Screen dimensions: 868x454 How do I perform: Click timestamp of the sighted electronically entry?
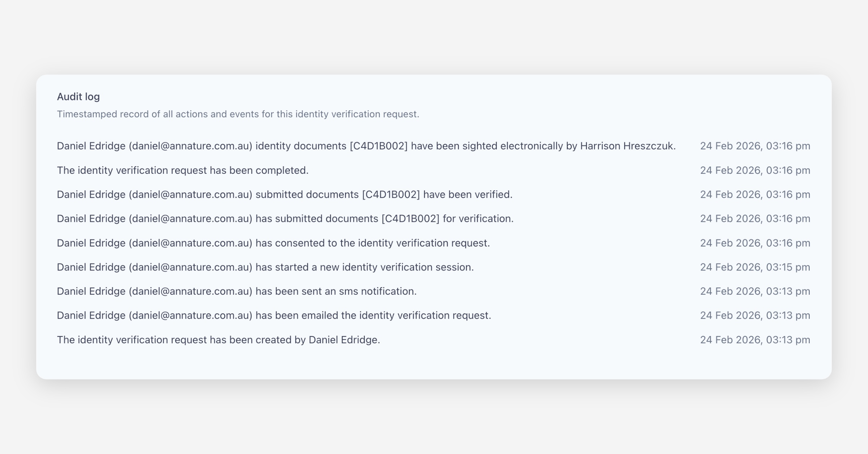755,146
